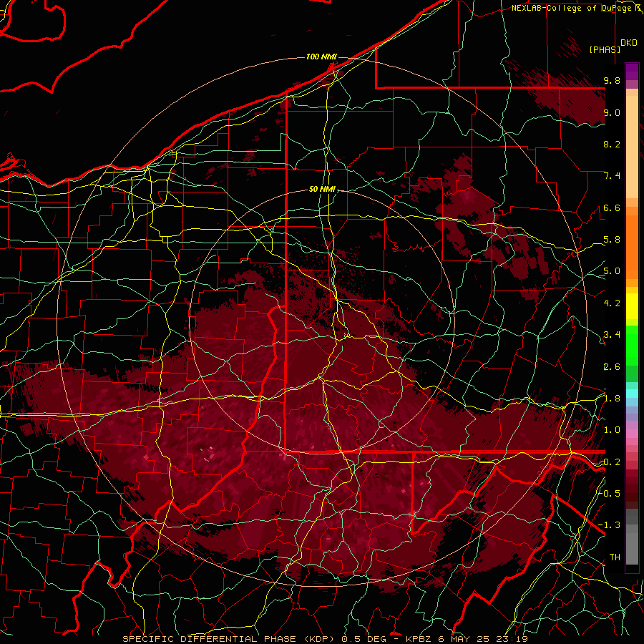Click the 5.8 scale label
Viewport: 644px width, 644px height.
612,240
